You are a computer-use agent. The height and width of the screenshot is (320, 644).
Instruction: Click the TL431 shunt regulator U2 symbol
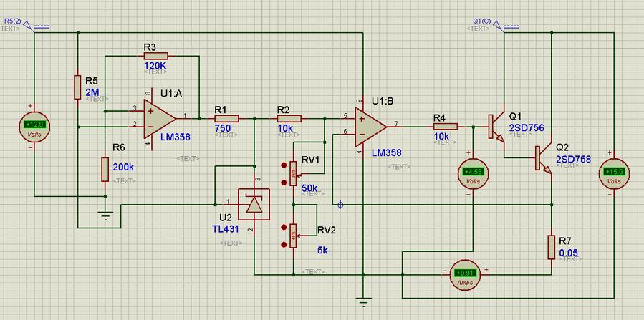[253, 205]
